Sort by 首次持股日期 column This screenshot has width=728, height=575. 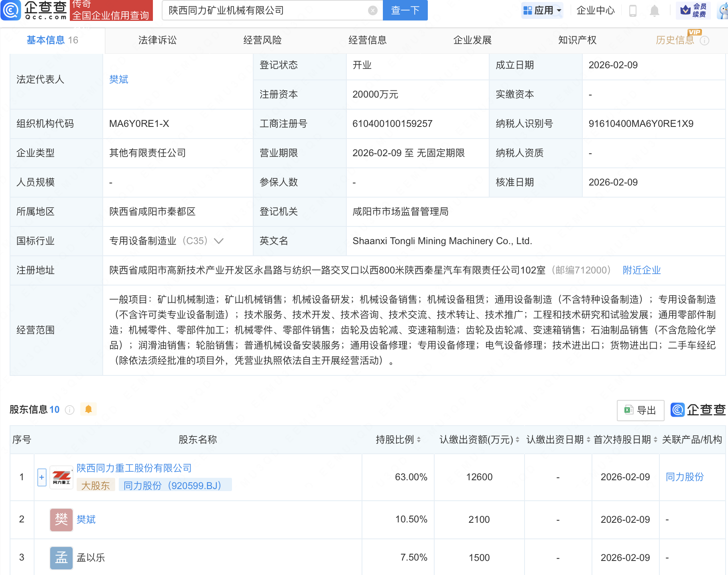coord(655,440)
